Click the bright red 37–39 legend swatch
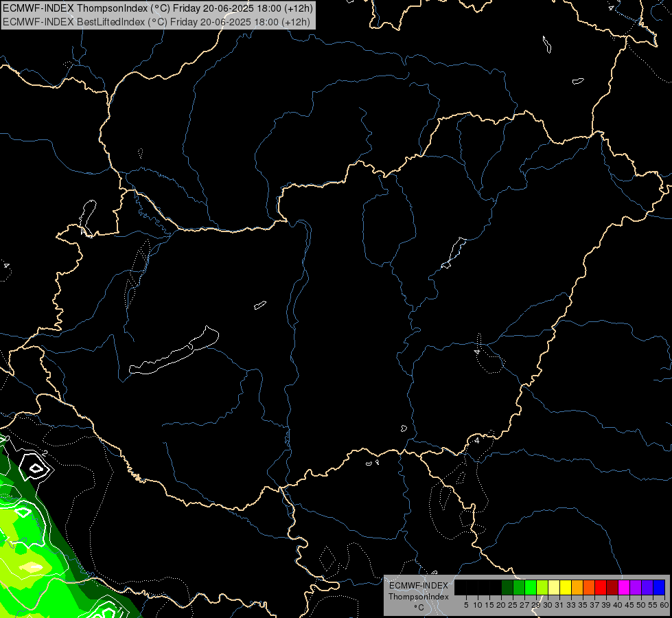 tap(601, 588)
